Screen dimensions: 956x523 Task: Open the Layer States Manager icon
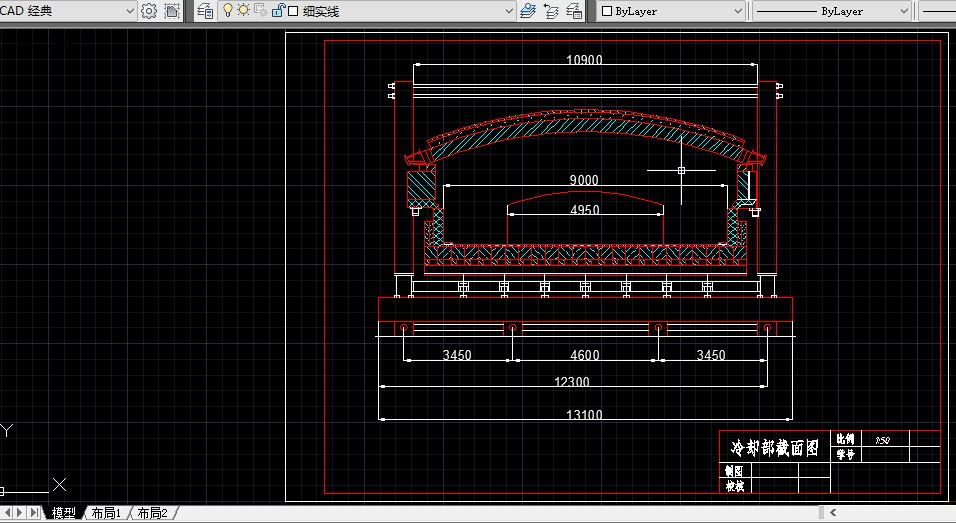tap(575, 11)
